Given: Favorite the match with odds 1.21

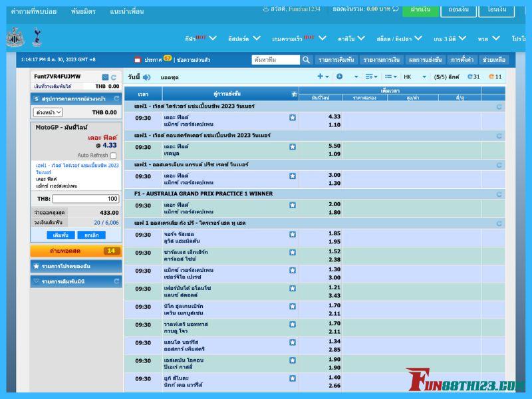Looking at the screenshot, I should click(293, 288).
